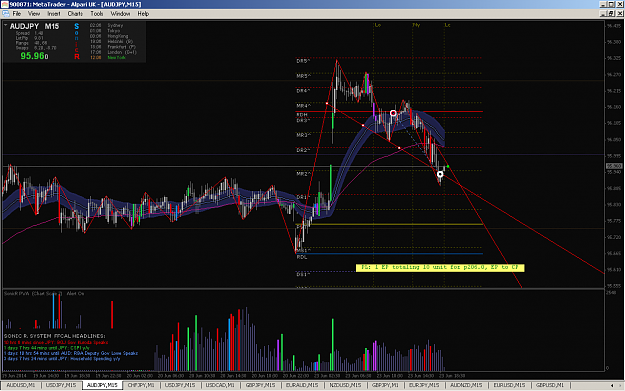The width and height of the screenshot is (625, 391).
Task: Click the Sydney session clock row
Action: [106, 25]
